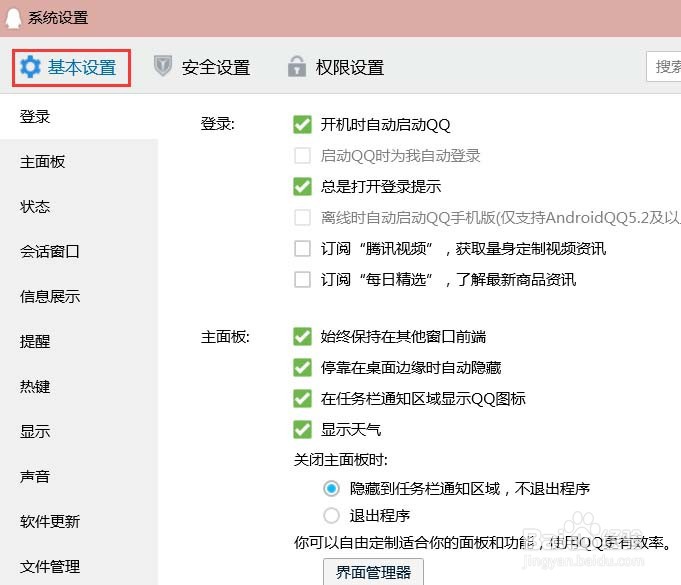Uncheck 开机时自动启动QQ checkbox
The width and height of the screenshot is (681, 585).
click(302, 125)
